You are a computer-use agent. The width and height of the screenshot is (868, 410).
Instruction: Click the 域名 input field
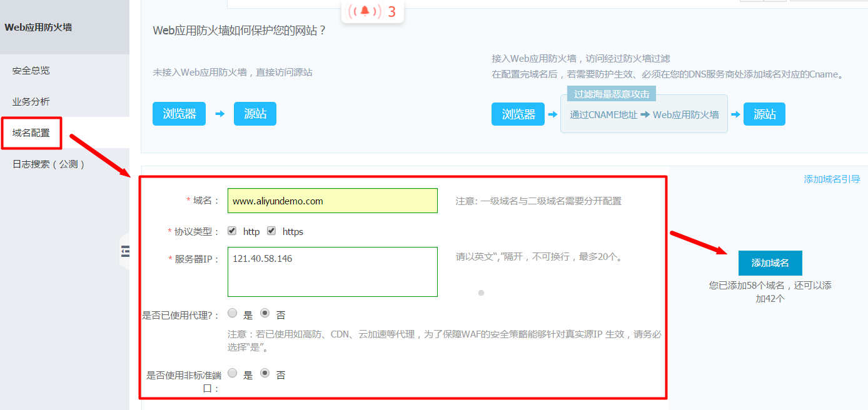point(333,201)
